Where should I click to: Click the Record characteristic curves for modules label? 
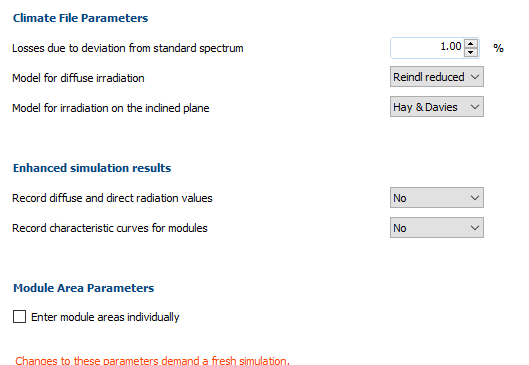[x=110, y=228]
